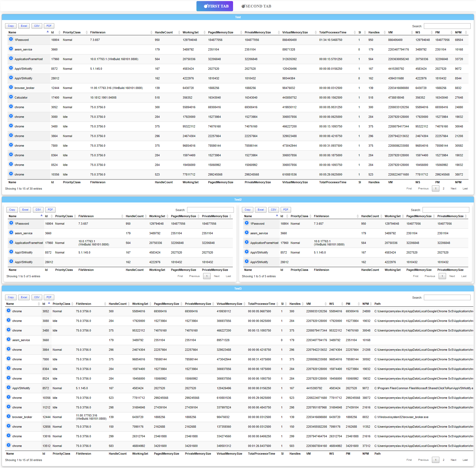
Task: Click the bomb icon on First Tab
Action: pos(206,6)
